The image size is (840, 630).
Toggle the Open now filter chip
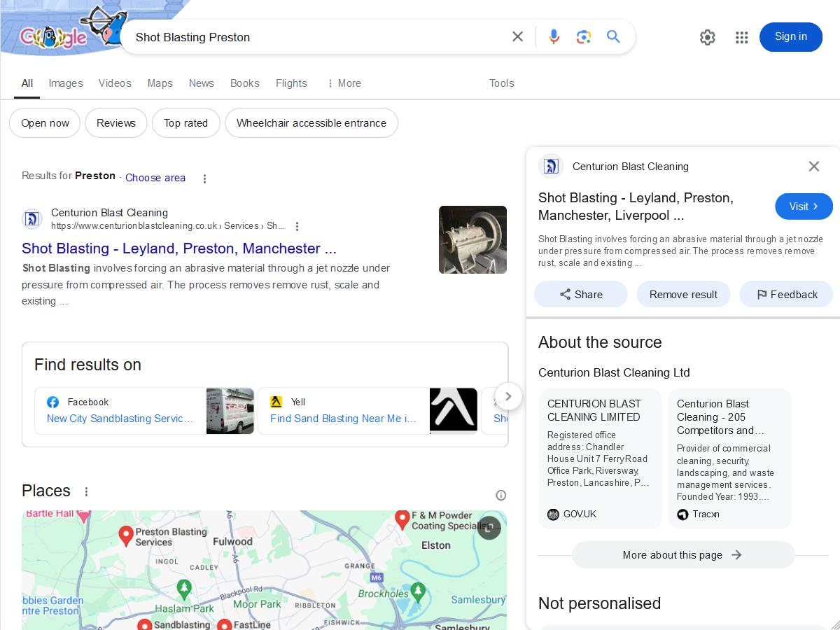tap(45, 123)
